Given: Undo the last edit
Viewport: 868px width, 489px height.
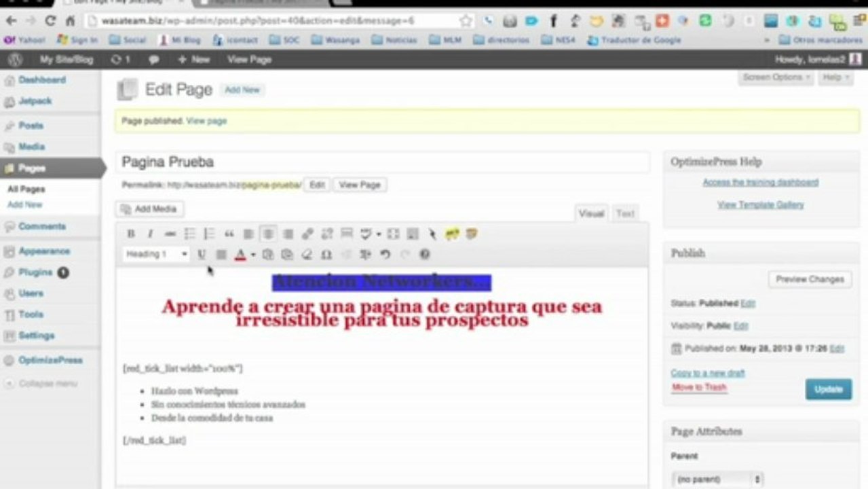Looking at the screenshot, I should (385, 255).
